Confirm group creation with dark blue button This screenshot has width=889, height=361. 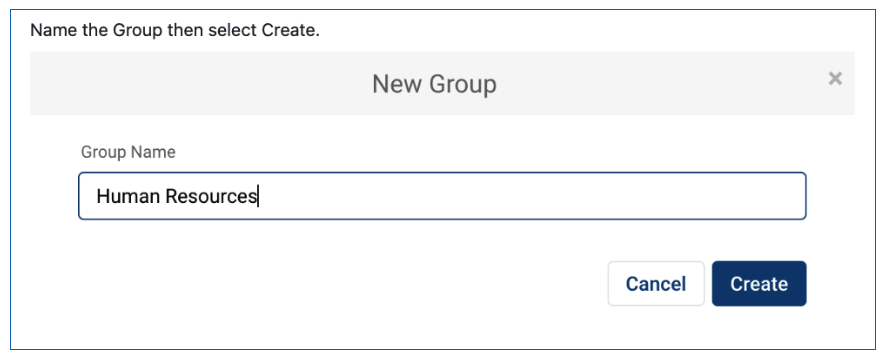[x=759, y=283]
